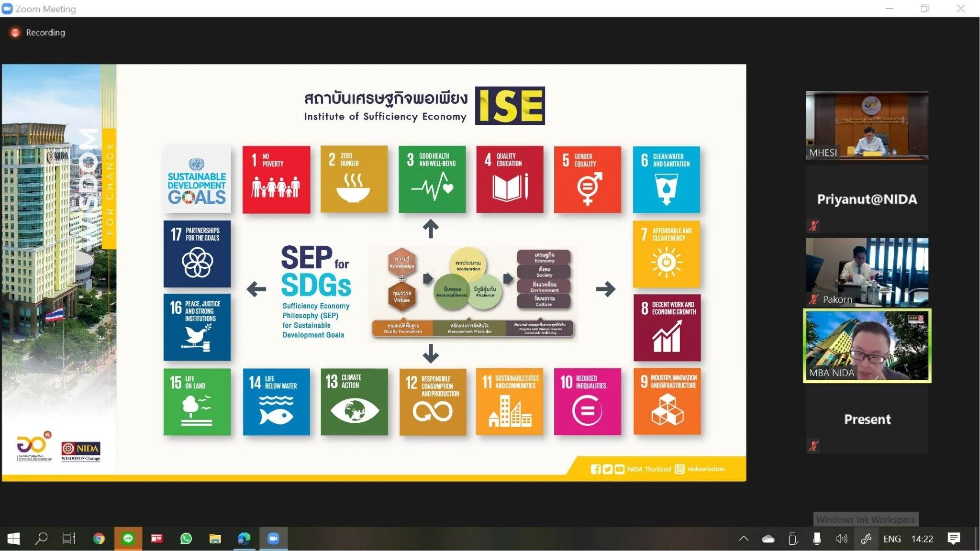Open the Zoom app in the taskbar
Image resolution: width=980 pixels, height=551 pixels.
tap(273, 539)
